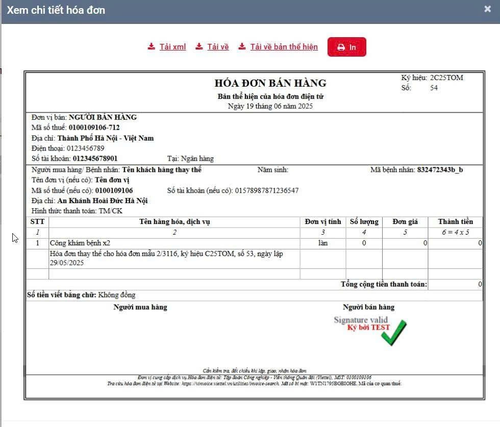Click the amount in words Không đồng
The height and width of the screenshot is (427, 500).
coord(117,295)
